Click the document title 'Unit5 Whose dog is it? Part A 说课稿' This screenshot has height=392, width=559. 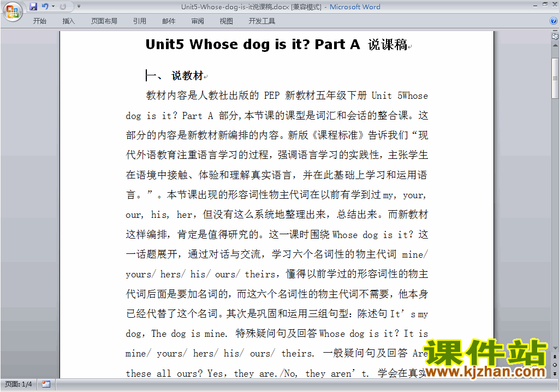click(x=277, y=45)
